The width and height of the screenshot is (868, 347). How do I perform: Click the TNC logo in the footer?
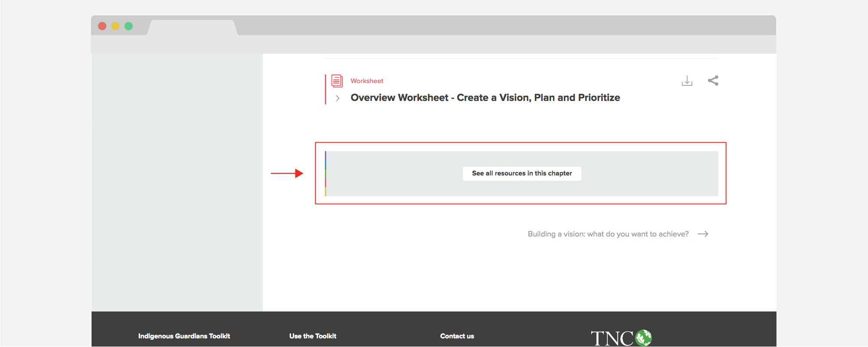tap(621, 338)
